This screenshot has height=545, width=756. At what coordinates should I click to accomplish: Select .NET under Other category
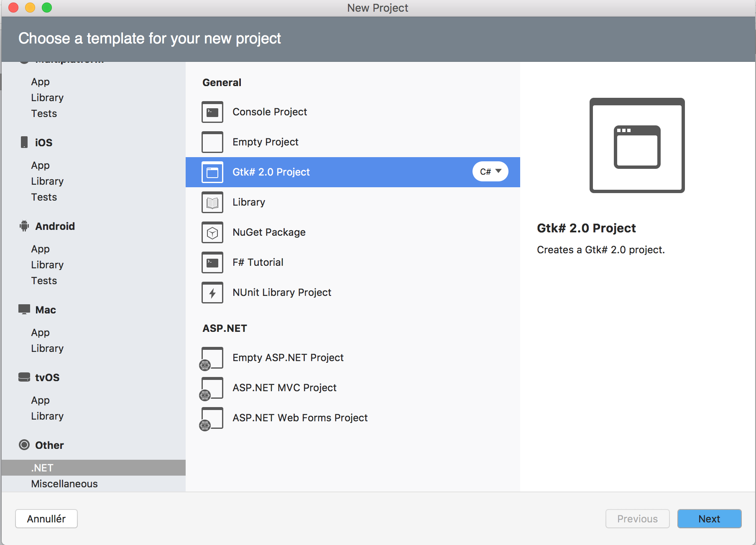[94, 468]
